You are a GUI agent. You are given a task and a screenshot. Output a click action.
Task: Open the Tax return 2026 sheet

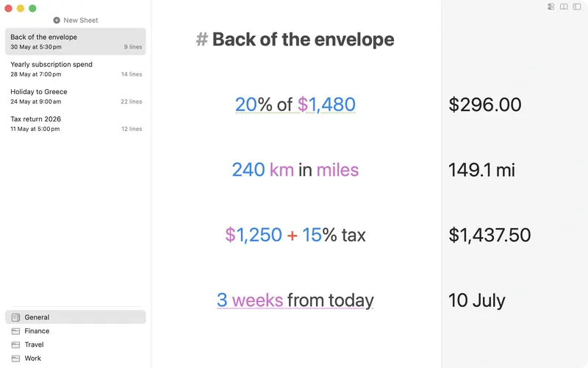click(x=76, y=124)
